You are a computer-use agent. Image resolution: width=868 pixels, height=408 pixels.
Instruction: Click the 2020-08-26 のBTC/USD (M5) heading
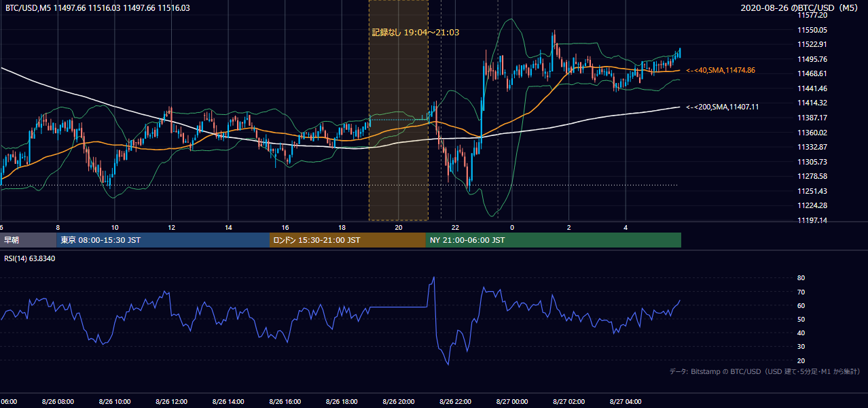click(801, 8)
